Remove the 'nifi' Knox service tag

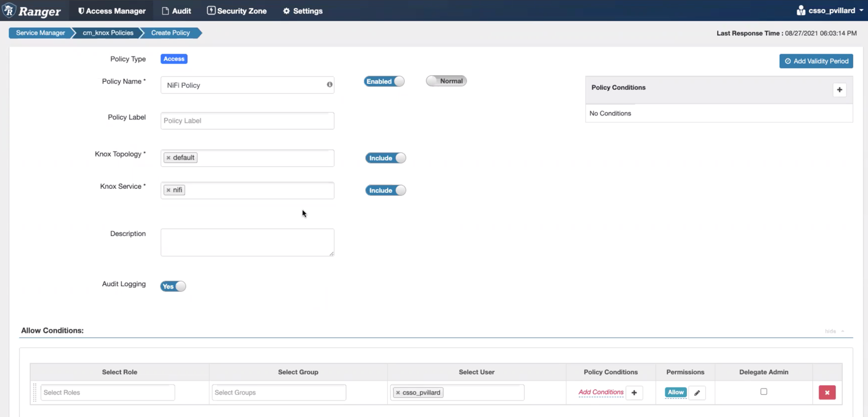coord(168,190)
